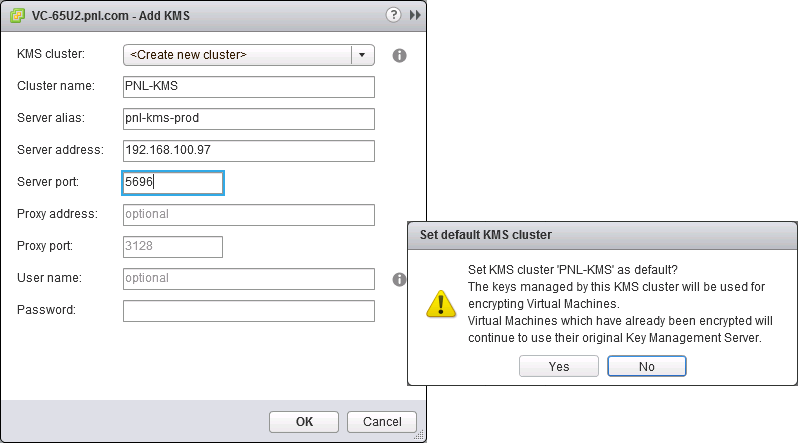Click the Set default KMS cluster title bar

click(x=602, y=235)
